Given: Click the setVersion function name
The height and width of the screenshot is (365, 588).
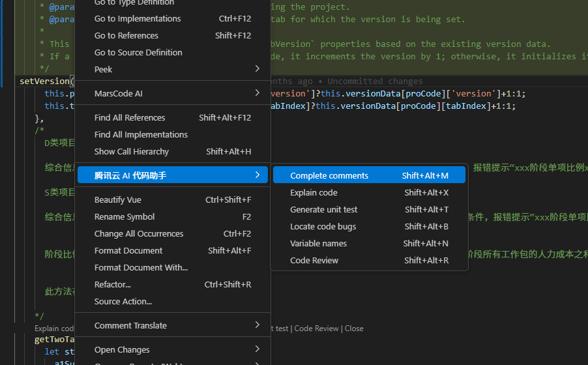Looking at the screenshot, I should [44, 81].
